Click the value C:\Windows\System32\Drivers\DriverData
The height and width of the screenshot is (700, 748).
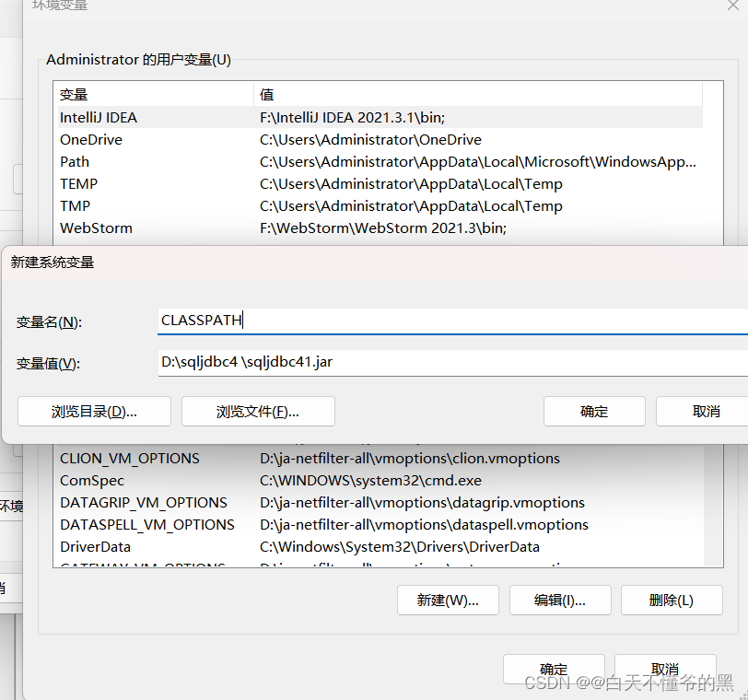[x=399, y=546]
